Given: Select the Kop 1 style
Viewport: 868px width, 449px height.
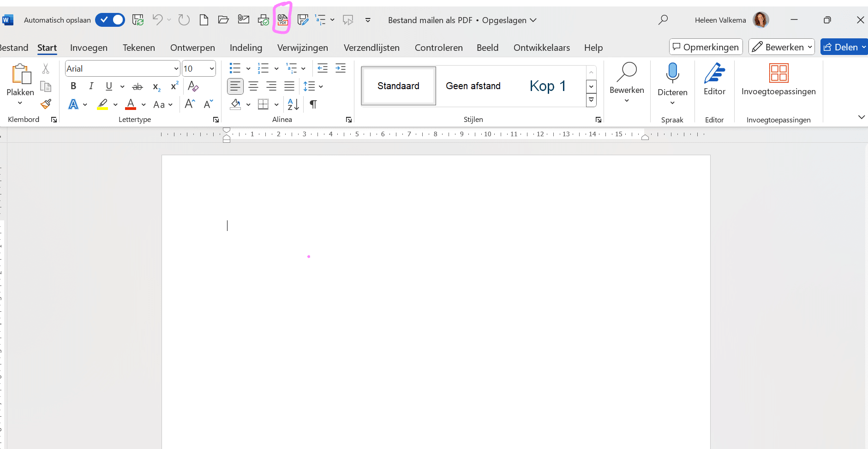Looking at the screenshot, I should 547,86.
